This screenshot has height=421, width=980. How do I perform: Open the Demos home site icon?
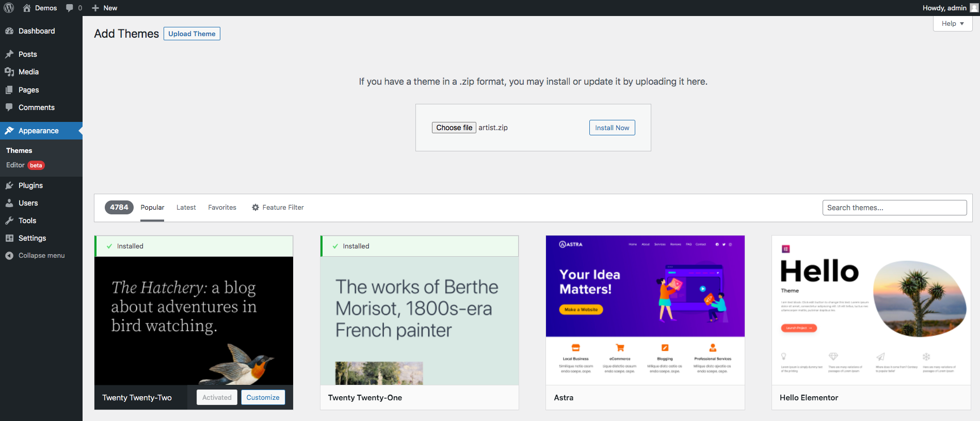point(27,8)
